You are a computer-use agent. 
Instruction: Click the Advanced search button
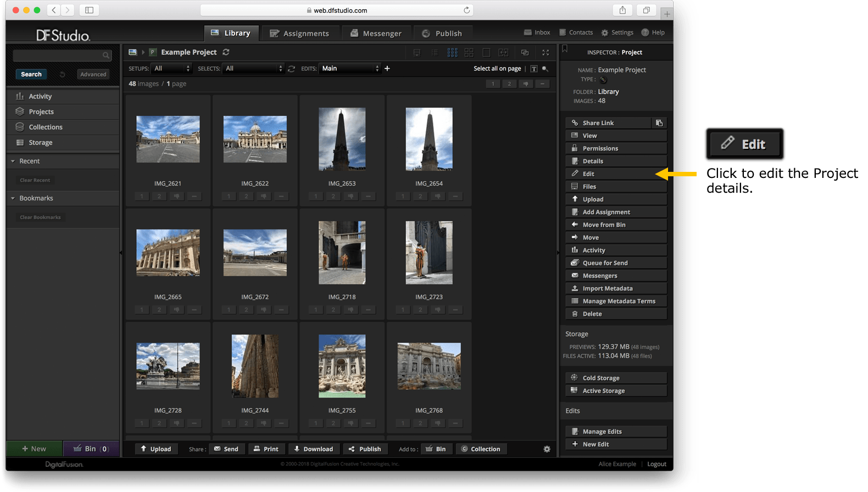tap(93, 74)
